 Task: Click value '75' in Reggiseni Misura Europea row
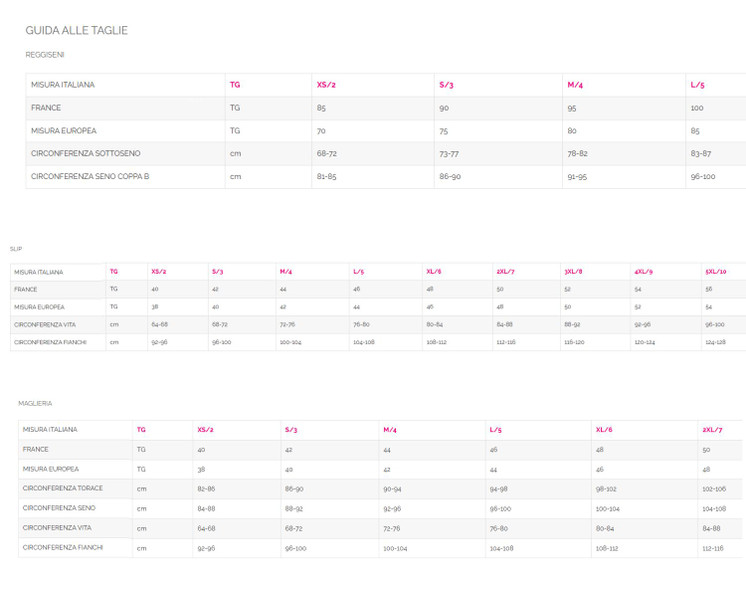[x=443, y=131]
